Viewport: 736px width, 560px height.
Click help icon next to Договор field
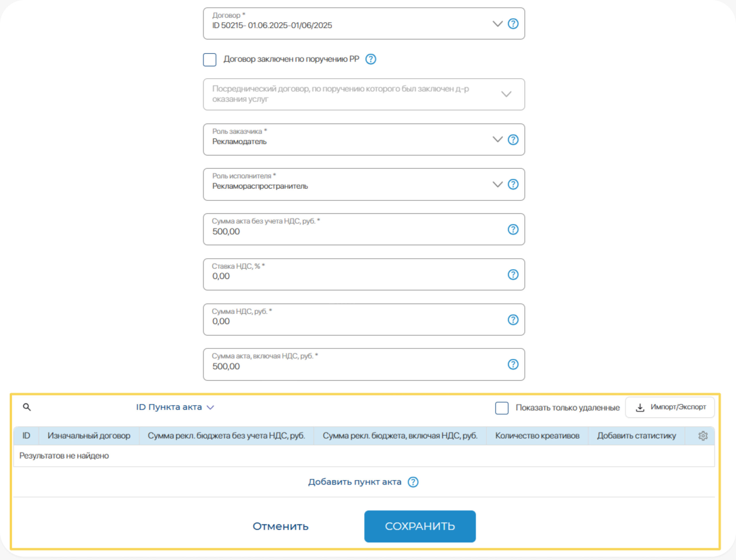513,24
